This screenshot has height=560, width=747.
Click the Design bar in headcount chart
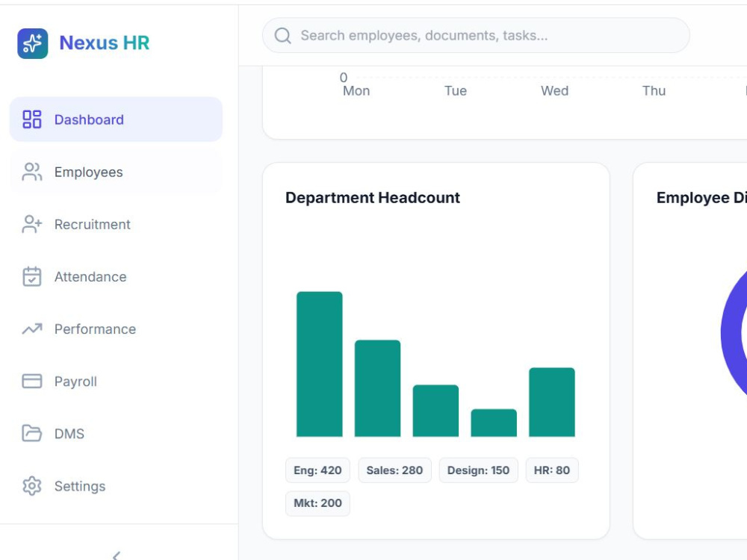436,411
